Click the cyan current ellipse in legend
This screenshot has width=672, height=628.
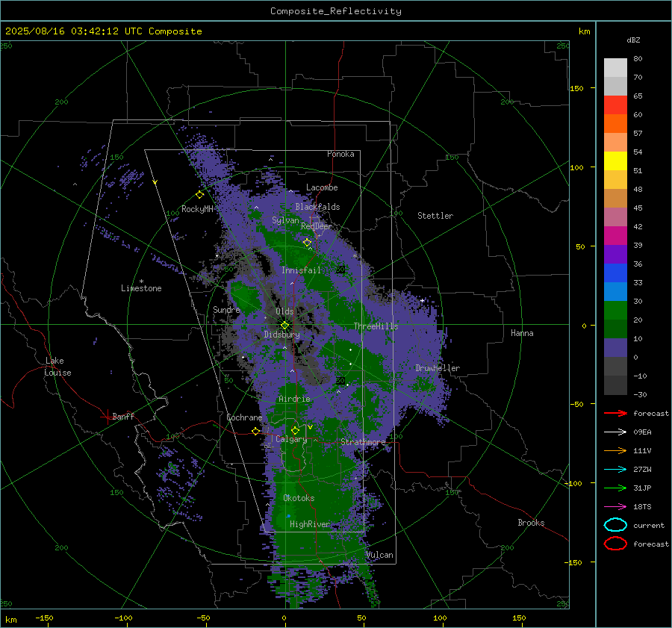coord(615,525)
